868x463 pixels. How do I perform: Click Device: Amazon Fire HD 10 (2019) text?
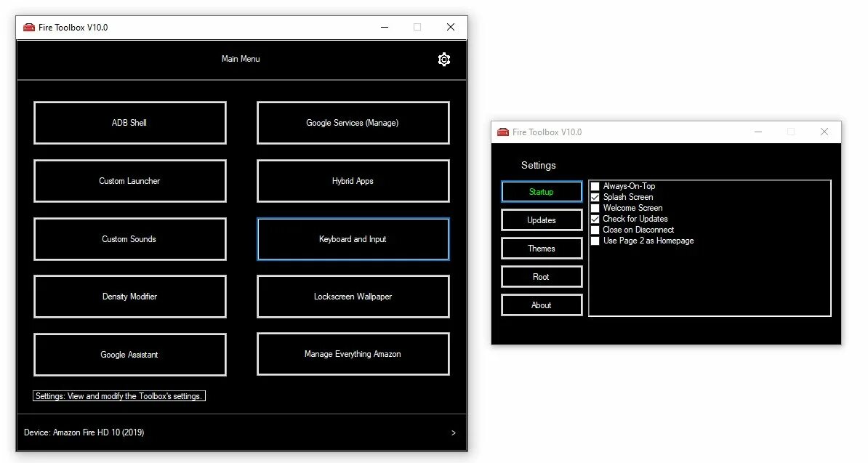pyautogui.click(x=84, y=432)
